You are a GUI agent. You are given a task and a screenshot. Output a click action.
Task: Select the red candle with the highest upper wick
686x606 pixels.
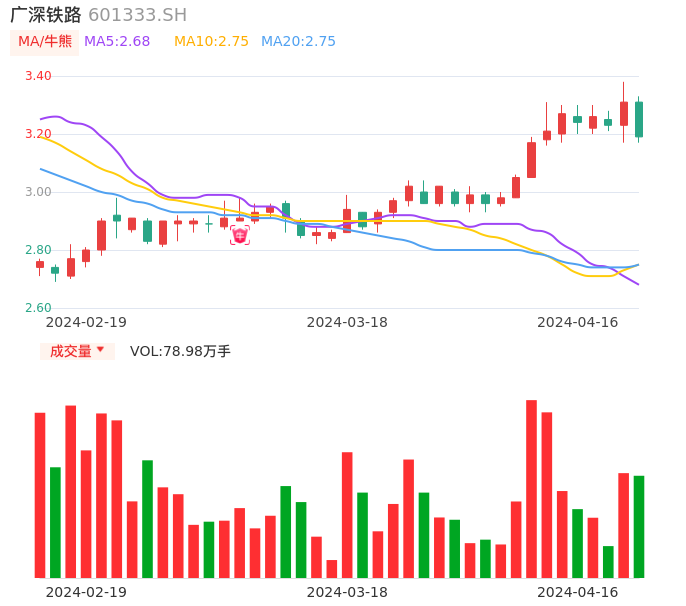623,112
